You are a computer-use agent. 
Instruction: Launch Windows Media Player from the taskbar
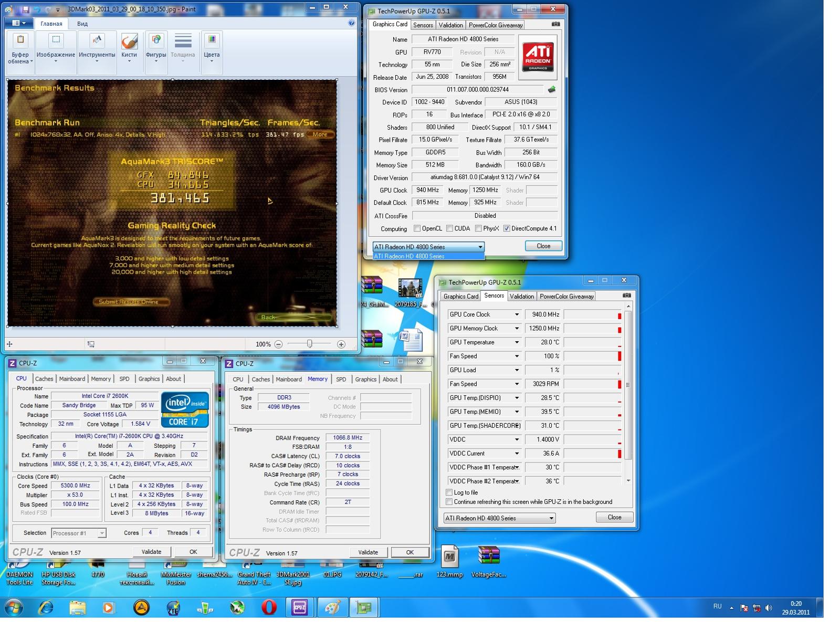(x=108, y=608)
